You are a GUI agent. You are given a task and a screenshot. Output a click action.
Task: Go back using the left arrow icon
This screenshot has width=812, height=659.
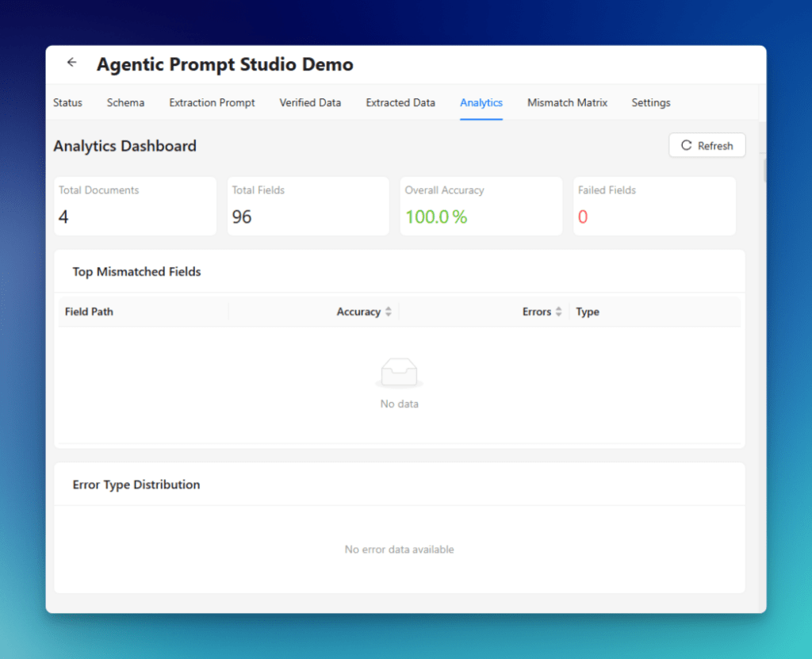[72, 63]
